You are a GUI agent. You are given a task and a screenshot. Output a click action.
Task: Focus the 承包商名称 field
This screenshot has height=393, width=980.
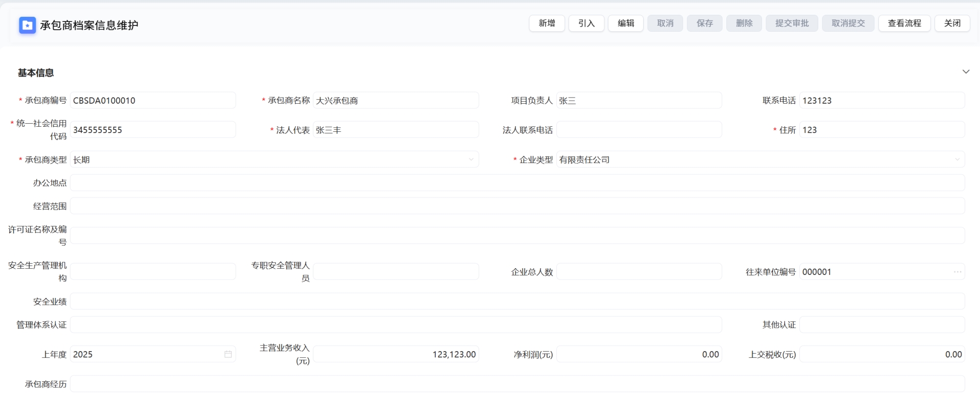(x=396, y=100)
